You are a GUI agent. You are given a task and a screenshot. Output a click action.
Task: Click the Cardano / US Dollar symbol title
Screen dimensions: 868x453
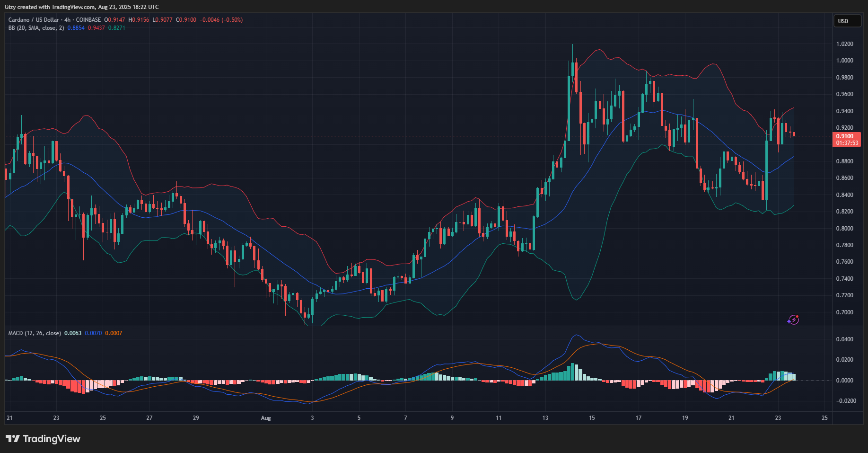pyautogui.click(x=33, y=20)
